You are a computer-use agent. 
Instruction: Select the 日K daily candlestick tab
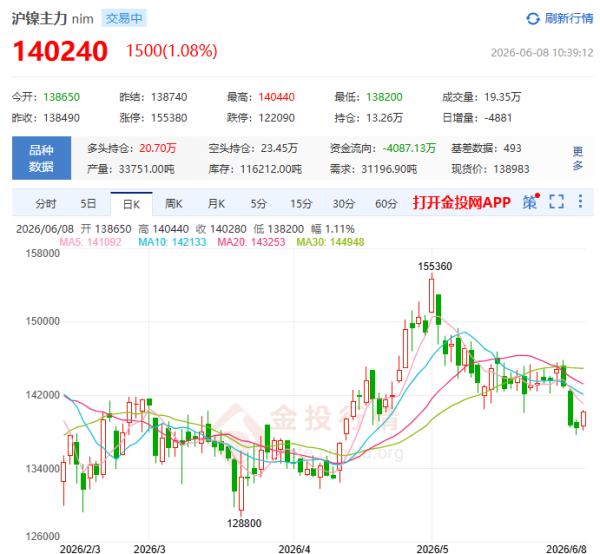(131, 204)
